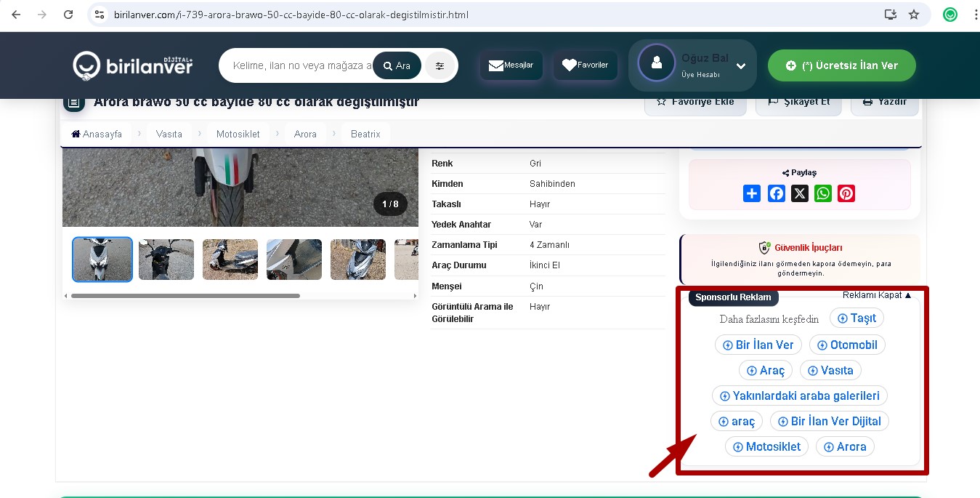This screenshot has width=980, height=498.
Task: Share listing via WhatsApp icon
Action: (x=823, y=193)
